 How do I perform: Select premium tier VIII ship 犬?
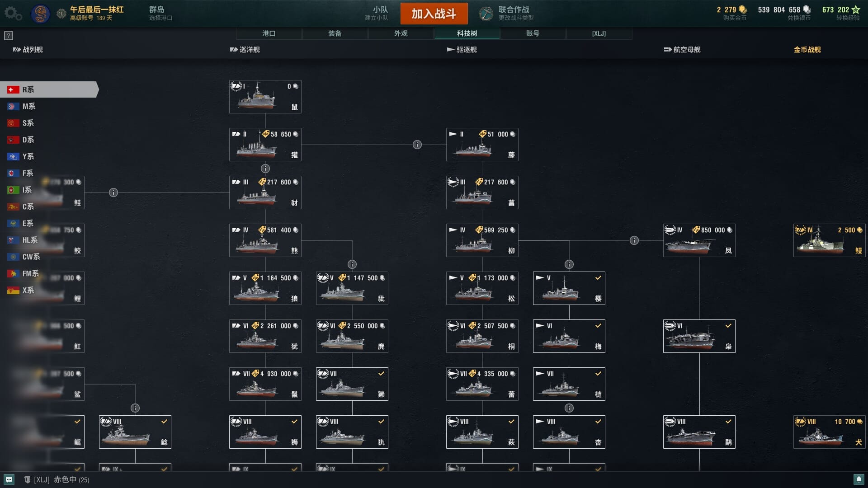[830, 432]
